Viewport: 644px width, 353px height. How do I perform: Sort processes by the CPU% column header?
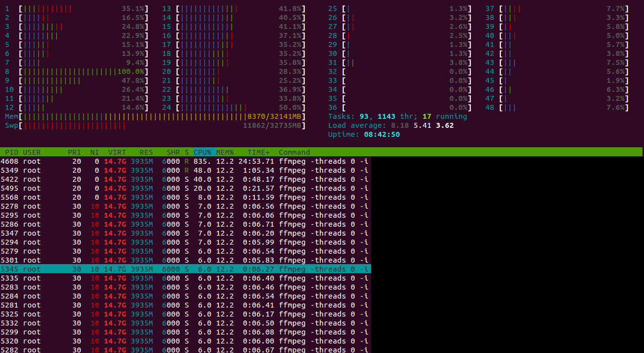(x=203, y=152)
